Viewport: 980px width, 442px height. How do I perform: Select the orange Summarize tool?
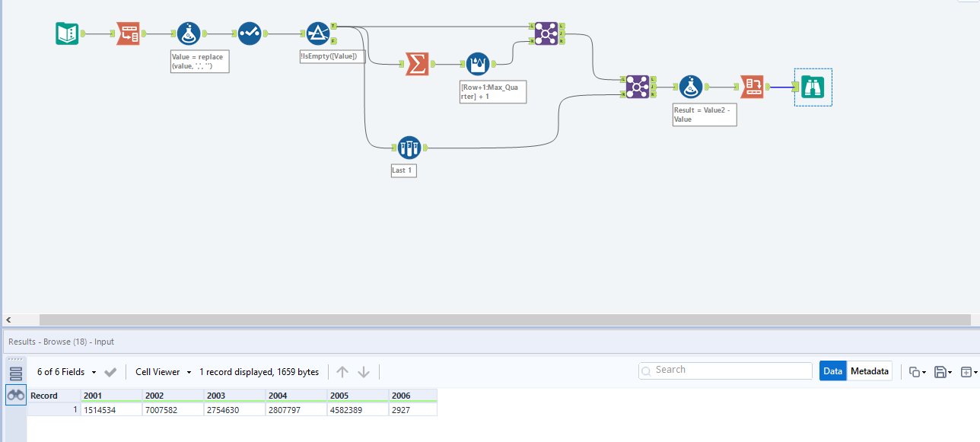click(x=417, y=65)
